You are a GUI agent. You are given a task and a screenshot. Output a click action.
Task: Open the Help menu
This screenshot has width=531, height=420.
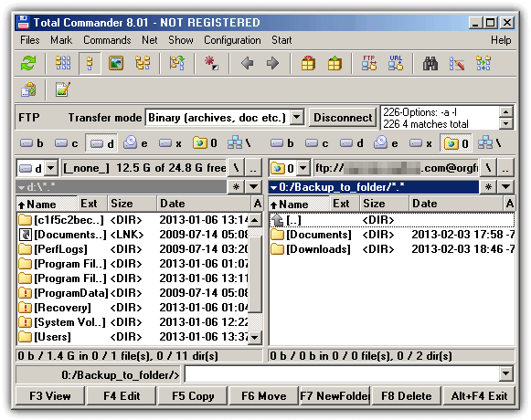point(501,40)
